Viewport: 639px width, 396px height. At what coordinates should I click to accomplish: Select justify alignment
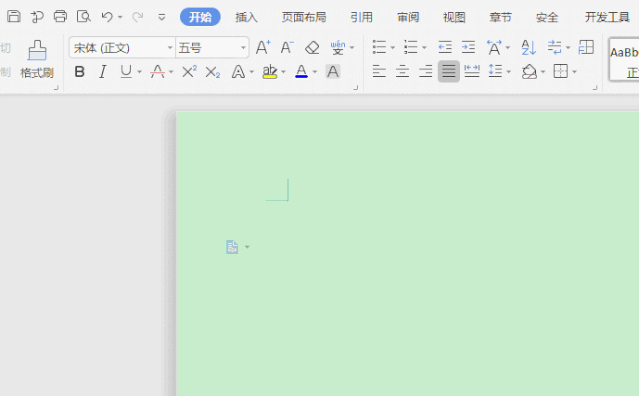(x=449, y=72)
